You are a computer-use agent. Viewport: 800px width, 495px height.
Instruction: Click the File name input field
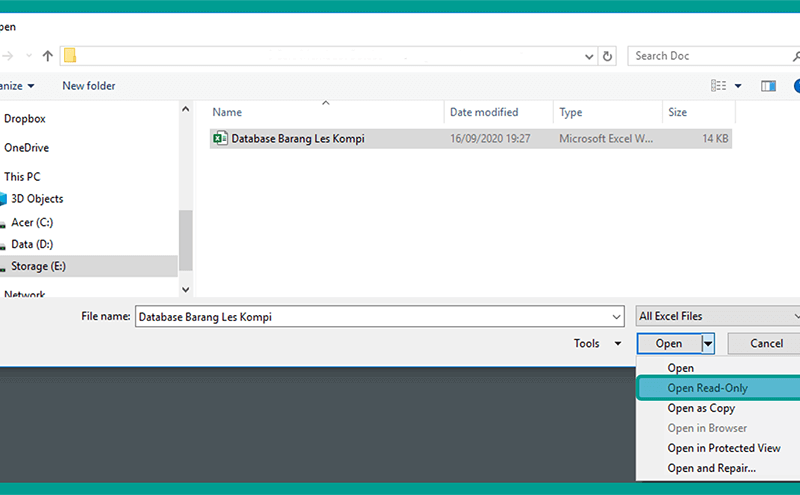(380, 316)
